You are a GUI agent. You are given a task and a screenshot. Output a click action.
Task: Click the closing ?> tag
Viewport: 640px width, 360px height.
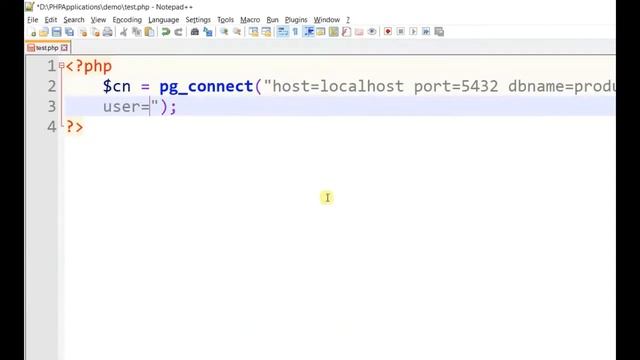coord(74,127)
